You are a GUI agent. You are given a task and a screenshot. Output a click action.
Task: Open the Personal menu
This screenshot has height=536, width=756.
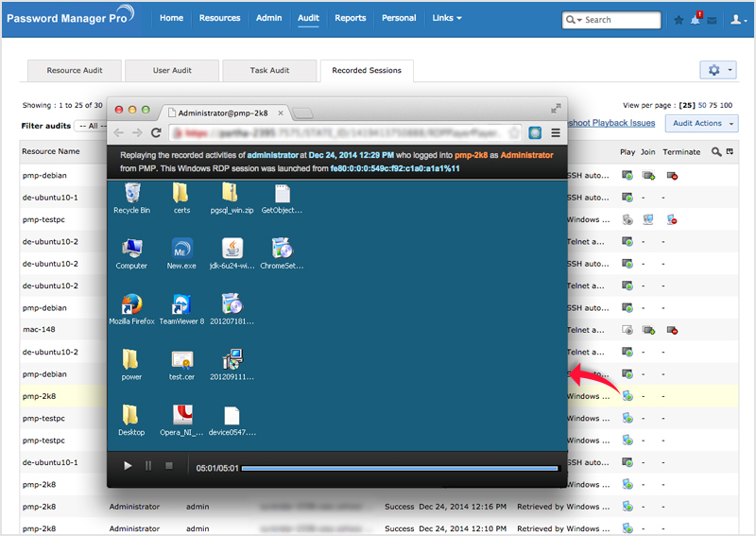click(x=399, y=18)
